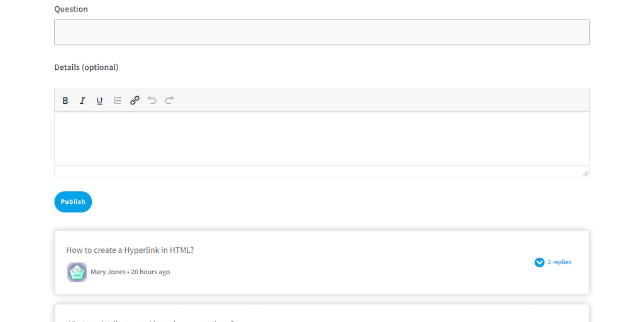Expand replies using the blue chevron
The height and width of the screenshot is (322, 644).
click(539, 262)
